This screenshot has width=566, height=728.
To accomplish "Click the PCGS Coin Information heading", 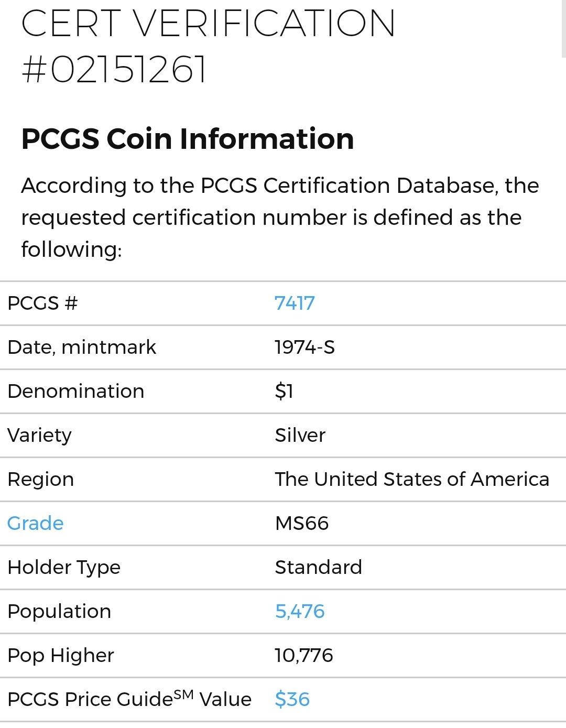I will pyautogui.click(x=188, y=139).
